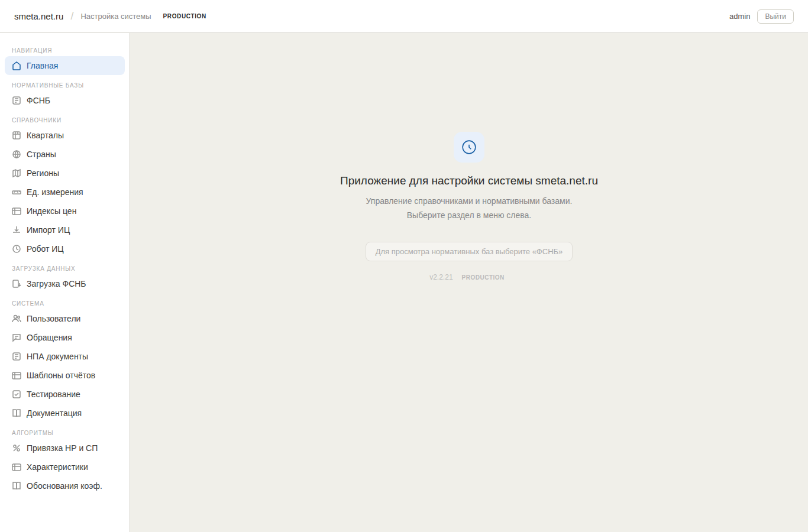Click the download icon for Импорт ИЦ
808x532 pixels.
pos(17,230)
